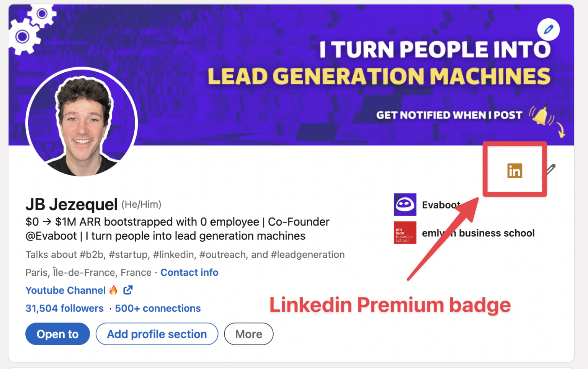Click the banner edit pencil icon
588x369 pixels.
point(549,29)
